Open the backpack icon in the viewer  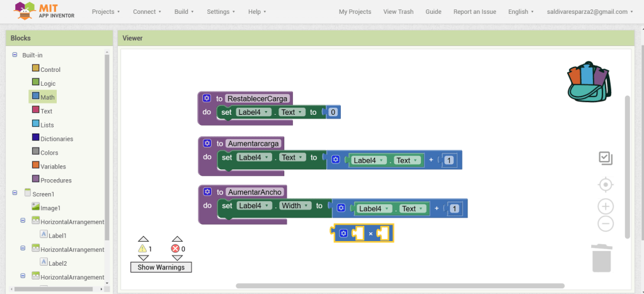point(589,81)
